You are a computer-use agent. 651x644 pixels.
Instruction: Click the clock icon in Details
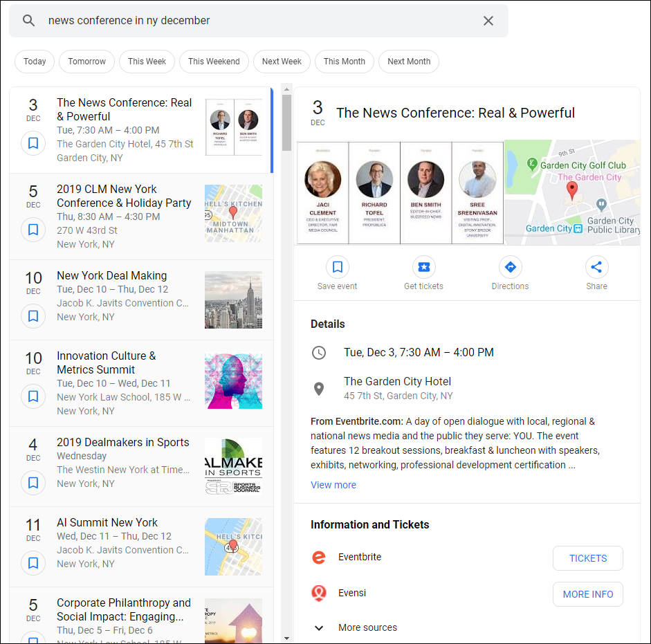[x=319, y=353]
